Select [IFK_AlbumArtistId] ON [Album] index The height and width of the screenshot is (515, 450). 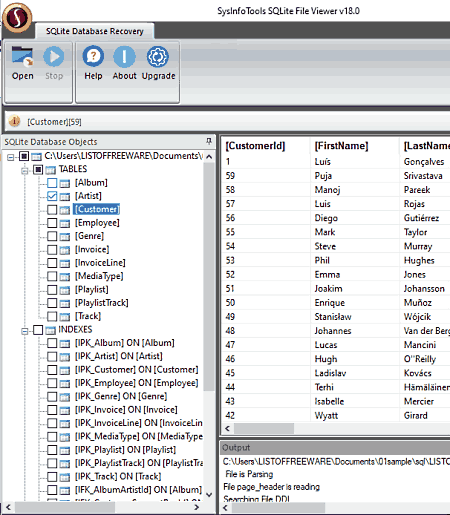click(x=138, y=490)
